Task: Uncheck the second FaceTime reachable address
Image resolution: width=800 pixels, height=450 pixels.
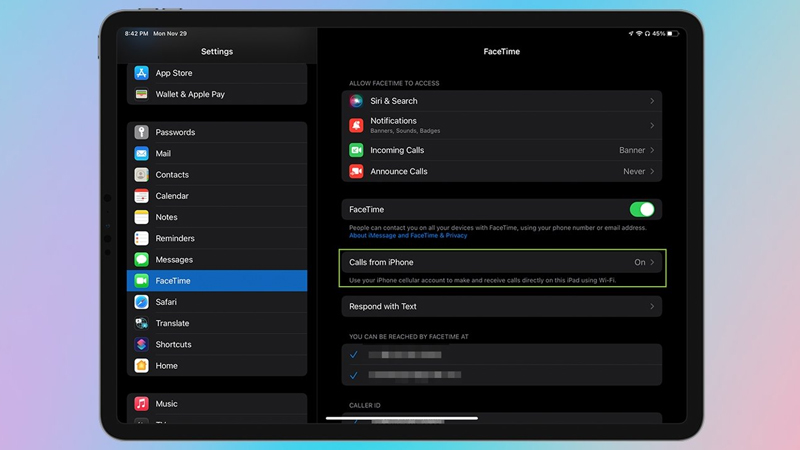Action: click(x=354, y=376)
